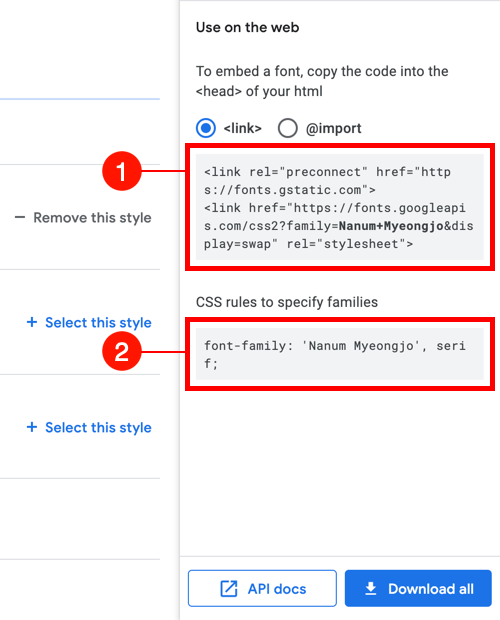
Task: Click the first Select this style link
Action: 89,322
